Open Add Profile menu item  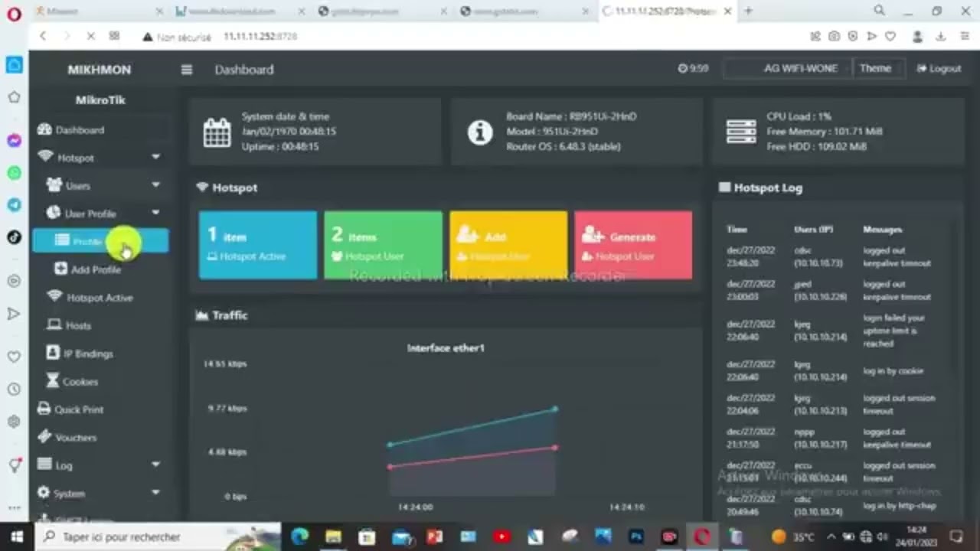point(100,269)
